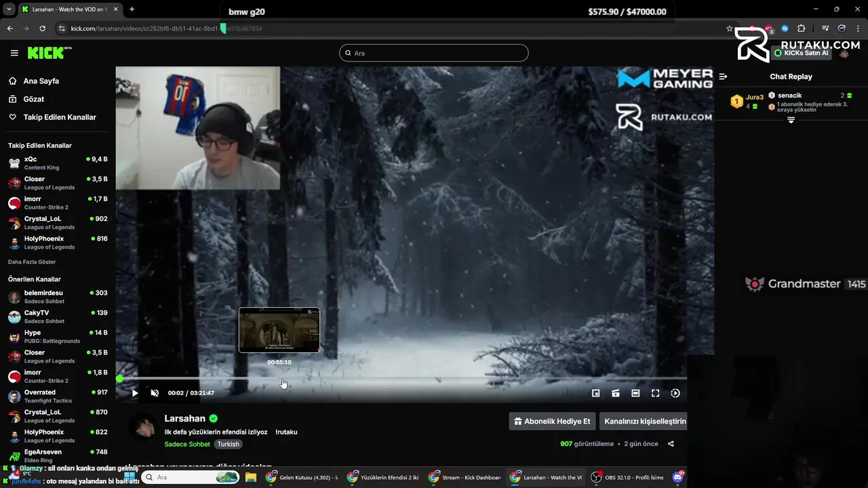Click the Larsahan channel name
The image size is (868, 488).
click(x=184, y=418)
